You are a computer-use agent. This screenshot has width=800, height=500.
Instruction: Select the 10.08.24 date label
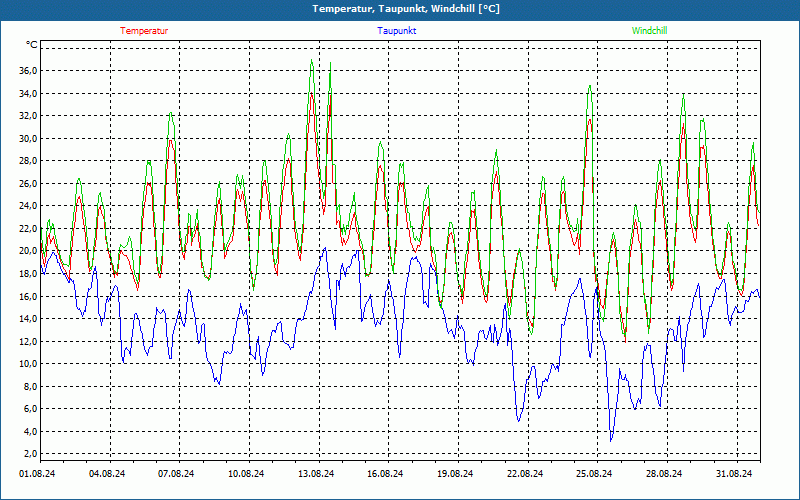[x=246, y=473]
